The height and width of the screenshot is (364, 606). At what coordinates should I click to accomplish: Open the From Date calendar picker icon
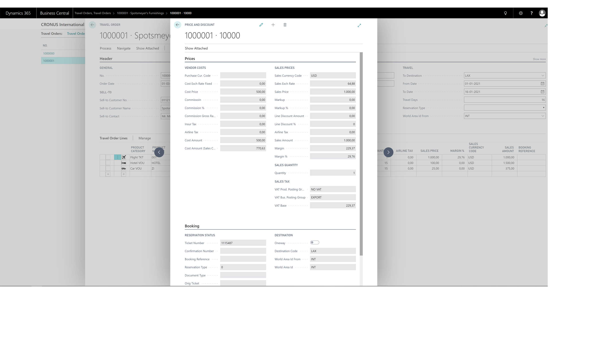pyautogui.click(x=542, y=84)
